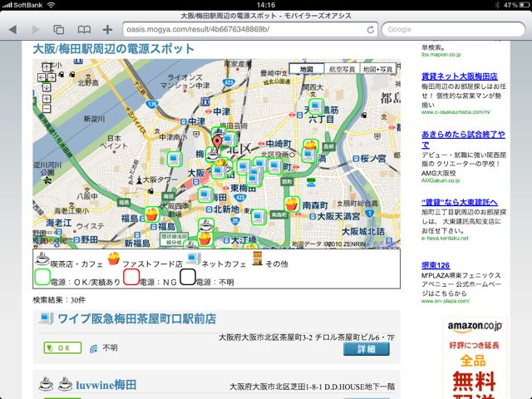Click the Wi-Fi 不明 status icon
Image resolution: width=532 pixels, height=399 pixels.
(x=94, y=348)
